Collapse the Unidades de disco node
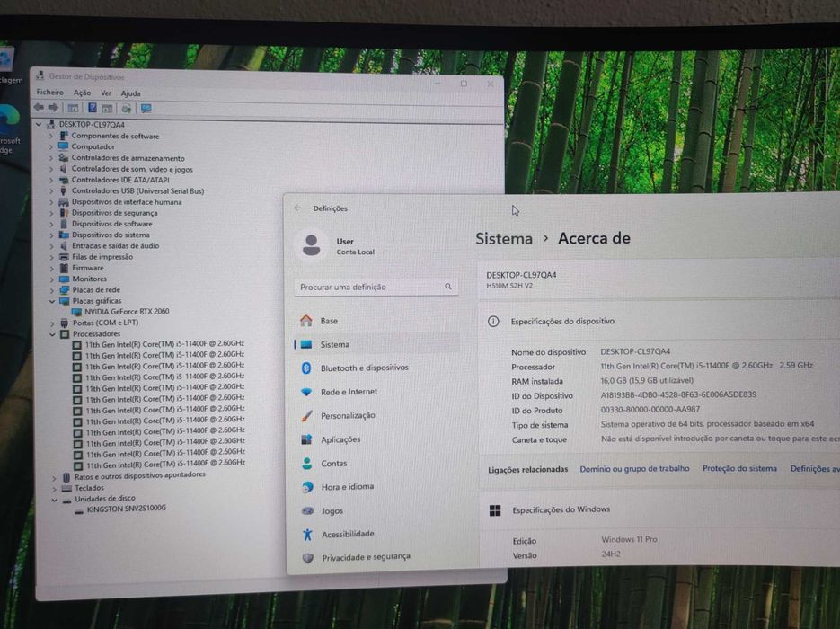 pos(54,500)
